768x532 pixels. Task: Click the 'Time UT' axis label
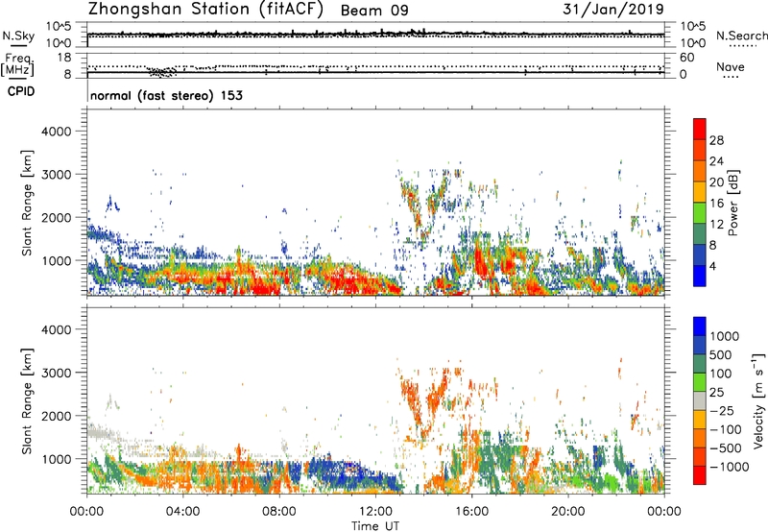coord(375,526)
